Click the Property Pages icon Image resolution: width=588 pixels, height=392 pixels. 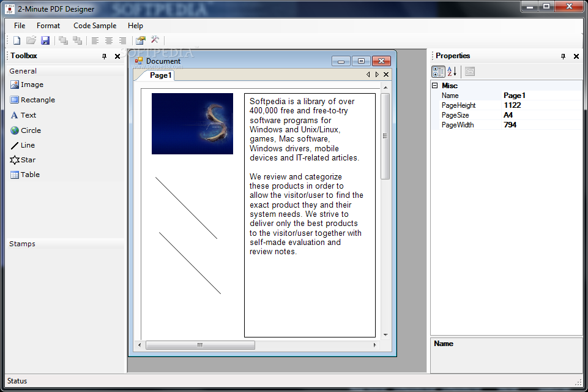[x=470, y=71]
